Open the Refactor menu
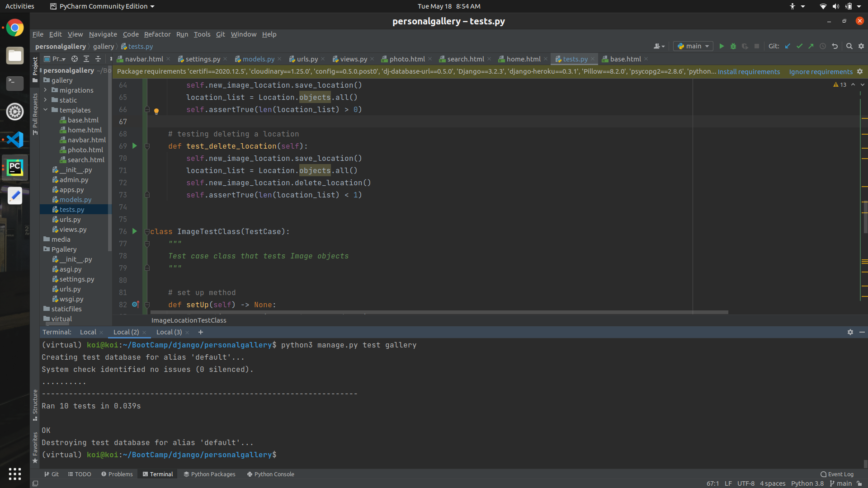 tap(157, 34)
